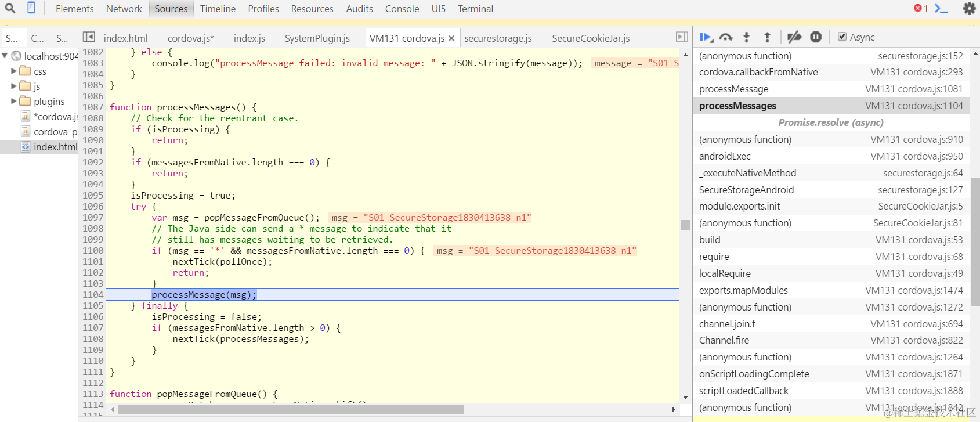
Task: Step over next function call
Action: (x=726, y=37)
